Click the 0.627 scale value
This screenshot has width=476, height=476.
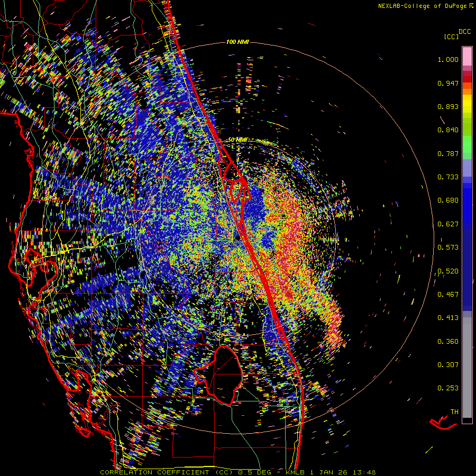[x=448, y=224]
